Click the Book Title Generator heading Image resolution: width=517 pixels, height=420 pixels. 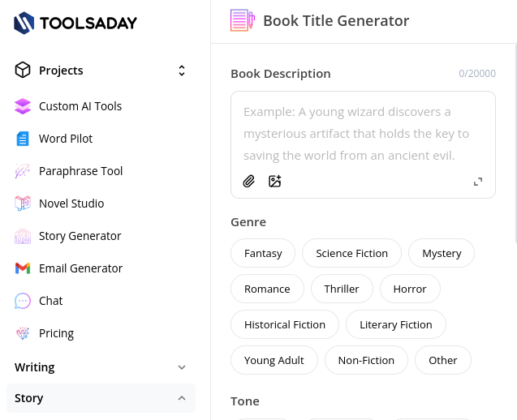336,21
